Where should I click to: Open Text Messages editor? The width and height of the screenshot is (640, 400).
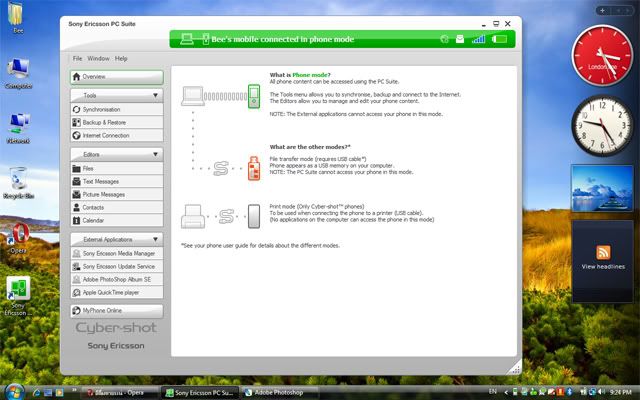117,181
